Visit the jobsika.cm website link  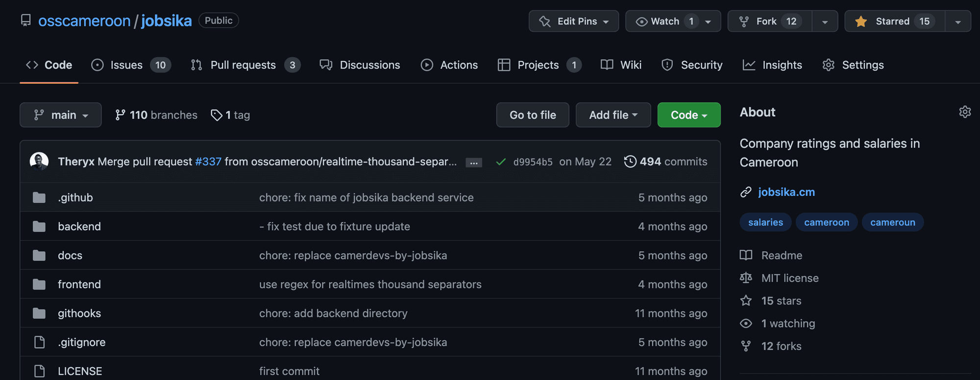(786, 192)
